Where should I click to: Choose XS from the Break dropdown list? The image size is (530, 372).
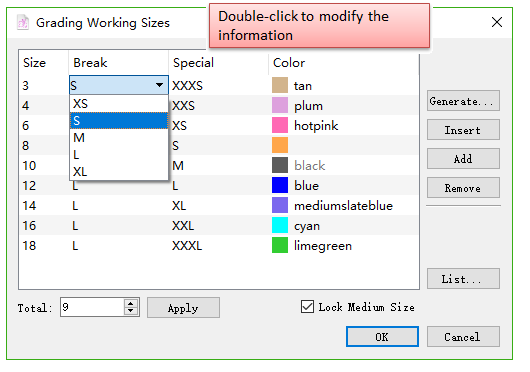119,103
